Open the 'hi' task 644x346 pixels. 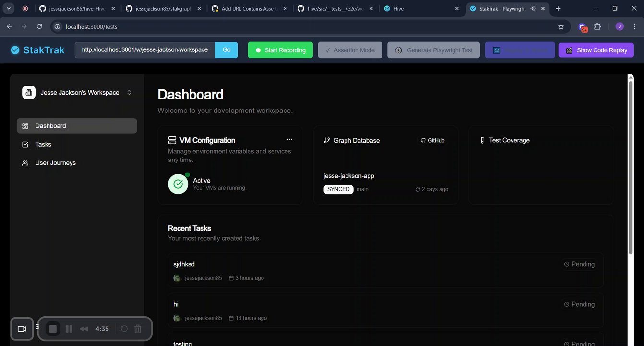[x=386, y=310]
